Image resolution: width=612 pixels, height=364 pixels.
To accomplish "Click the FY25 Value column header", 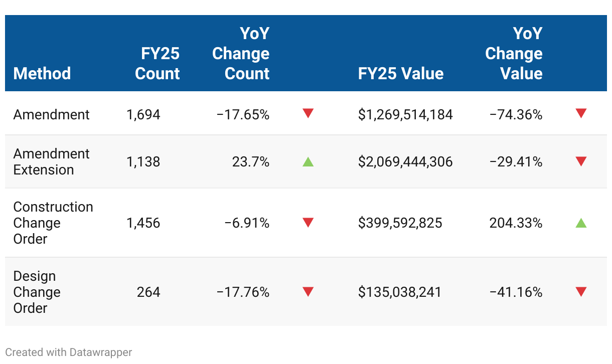I will 401,73.
